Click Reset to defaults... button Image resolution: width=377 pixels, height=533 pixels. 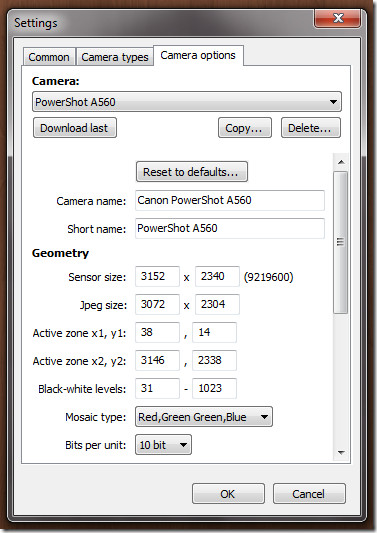pos(192,172)
